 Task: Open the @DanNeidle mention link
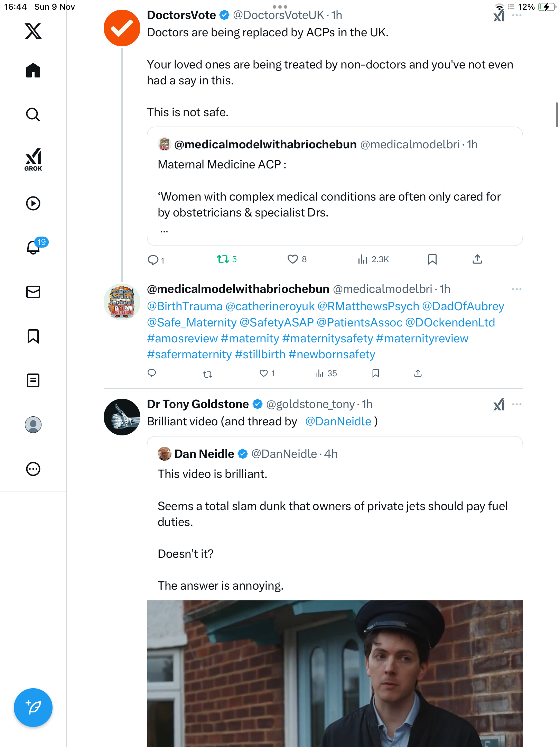click(338, 421)
